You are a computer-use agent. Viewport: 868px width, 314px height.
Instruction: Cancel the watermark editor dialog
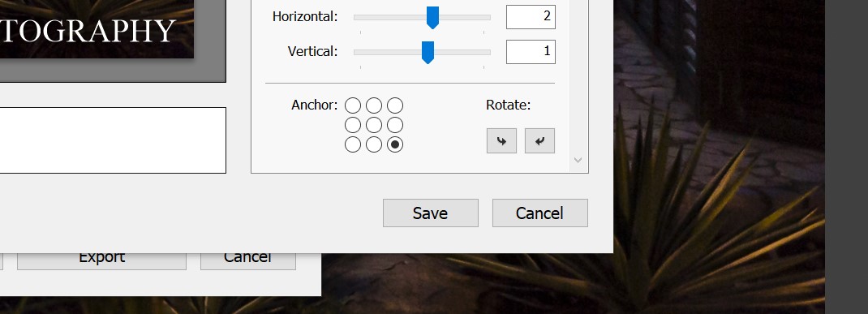click(x=540, y=213)
